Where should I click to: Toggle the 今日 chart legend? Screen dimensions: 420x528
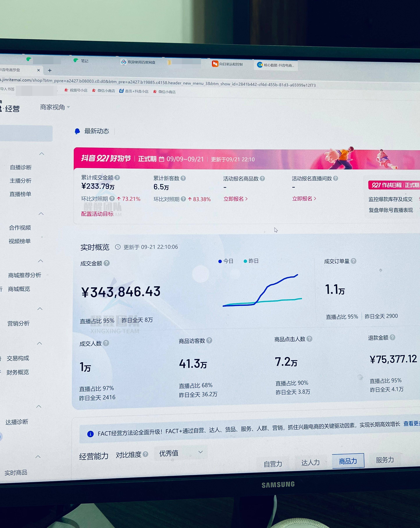[x=225, y=261]
